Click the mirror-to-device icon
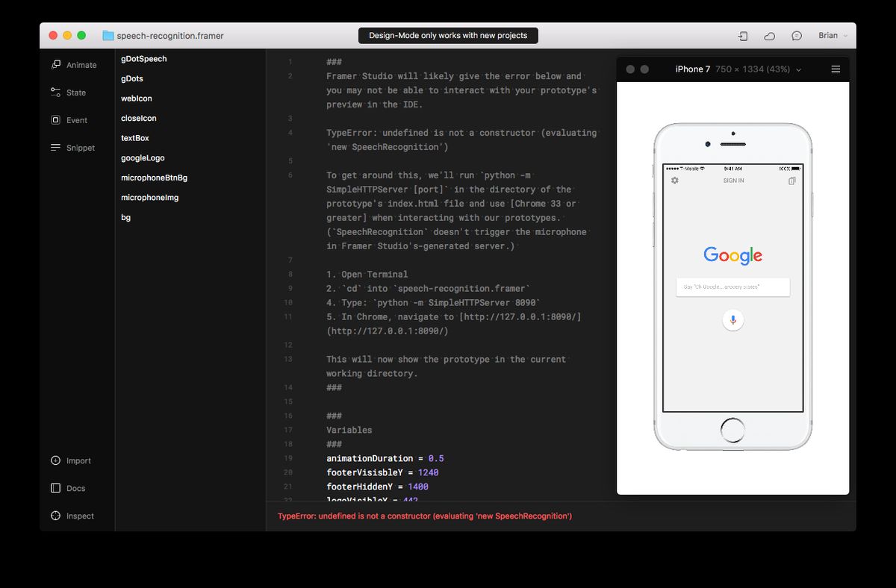This screenshot has width=896, height=588. coord(742,35)
